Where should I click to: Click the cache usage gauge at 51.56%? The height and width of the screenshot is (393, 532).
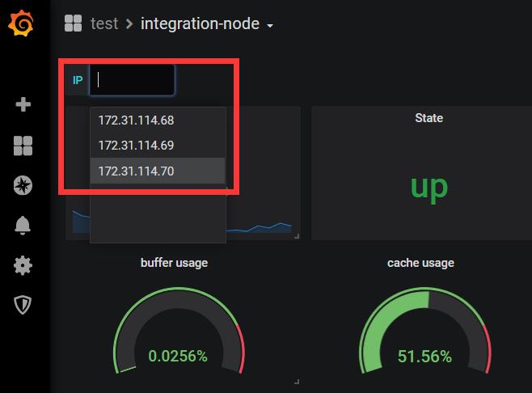[425, 340]
